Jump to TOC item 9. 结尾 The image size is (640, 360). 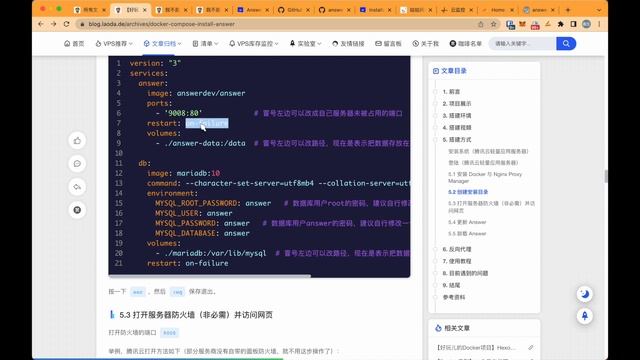coord(451,285)
